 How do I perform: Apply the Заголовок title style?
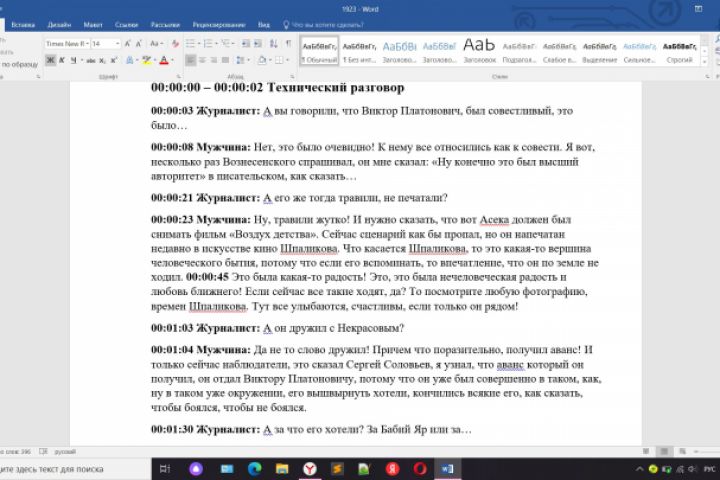click(479, 51)
